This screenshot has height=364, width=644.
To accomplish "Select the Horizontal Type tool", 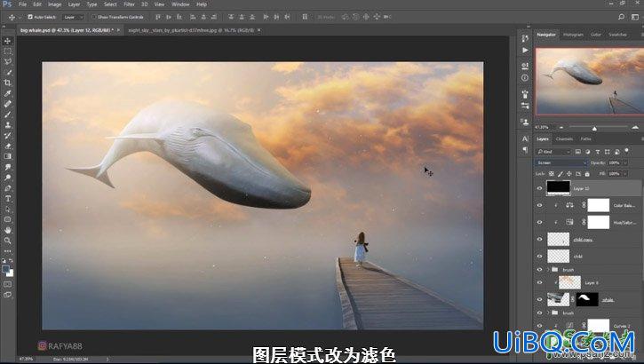I will (7, 199).
